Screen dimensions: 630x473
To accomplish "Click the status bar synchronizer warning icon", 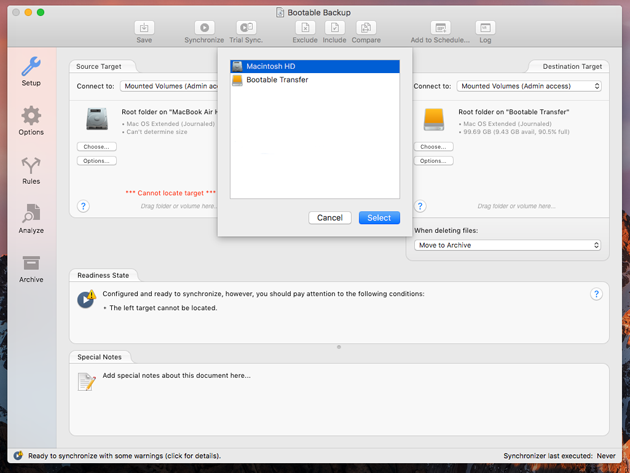I will pos(18,455).
